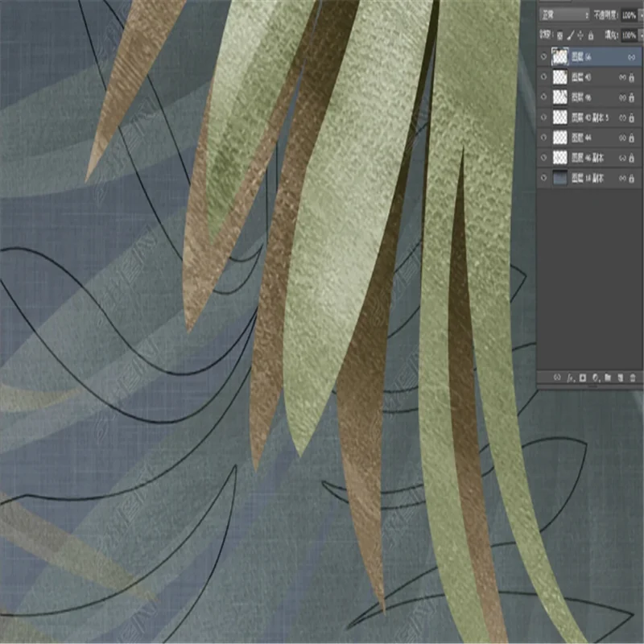Hide layer 图层 43 副本 5
The height and width of the screenshot is (644, 644).
(x=544, y=117)
